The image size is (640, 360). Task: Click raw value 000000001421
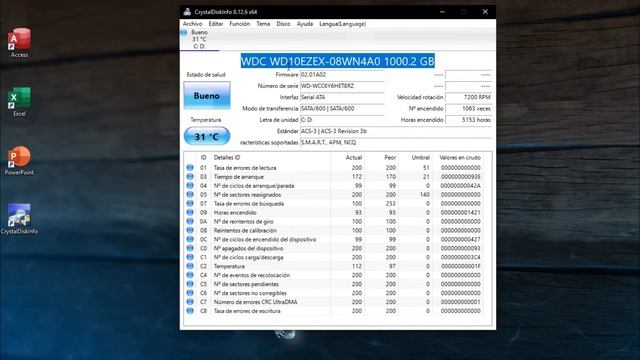tap(460, 213)
